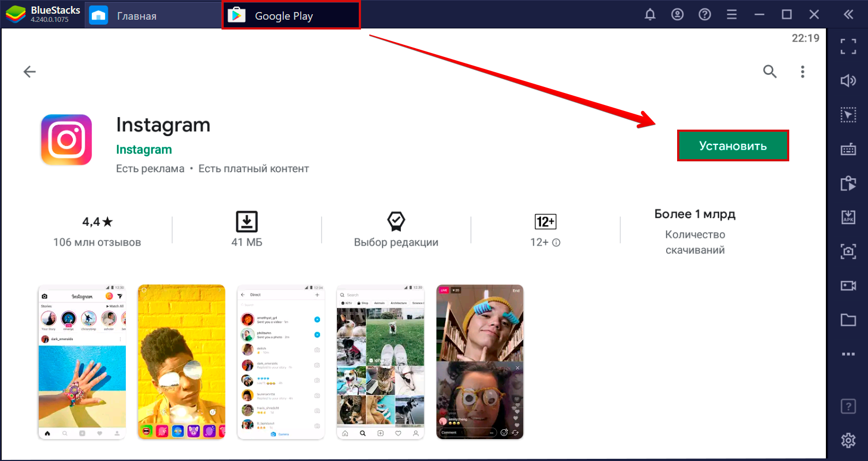
Task: Click the volume speaker icon in sidebar
Action: (848, 80)
